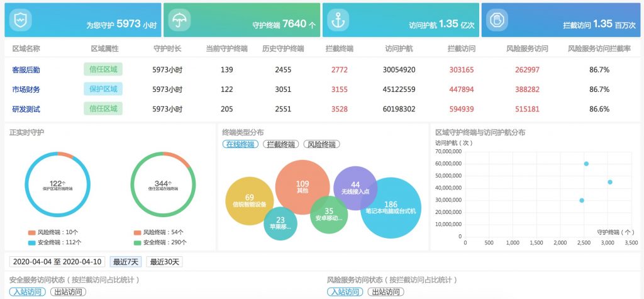Sort by the 区域名称 column header
Screen dimensions: 644x299
pos(26,48)
